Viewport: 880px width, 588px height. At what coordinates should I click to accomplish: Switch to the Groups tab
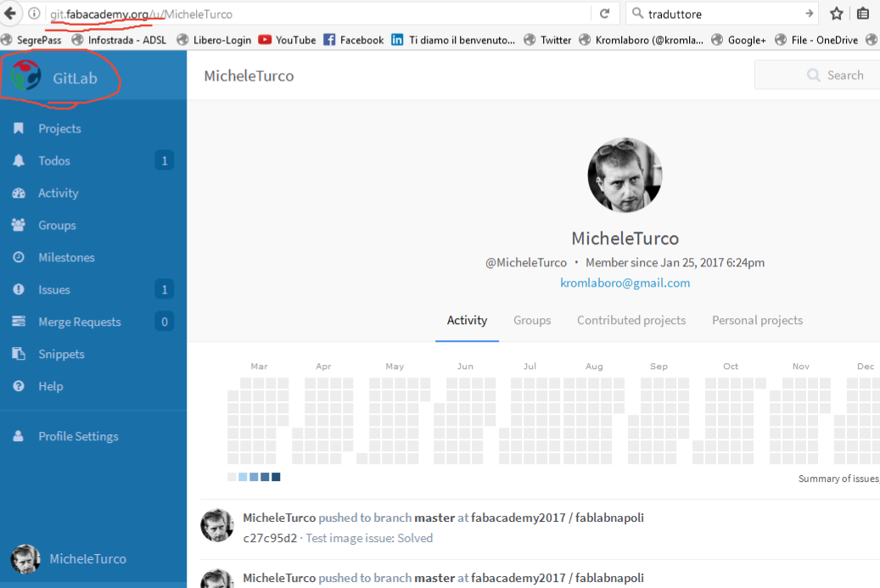(532, 321)
